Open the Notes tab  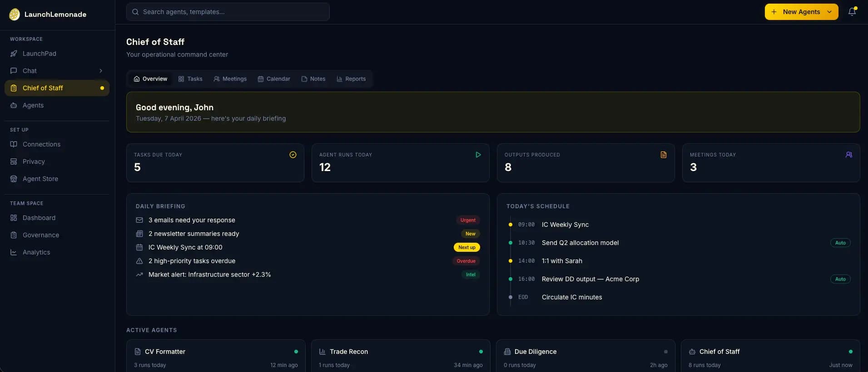tap(313, 79)
